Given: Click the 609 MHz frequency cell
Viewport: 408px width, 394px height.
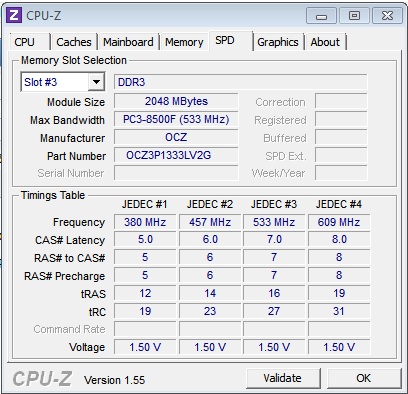Looking at the screenshot, I should 339,222.
